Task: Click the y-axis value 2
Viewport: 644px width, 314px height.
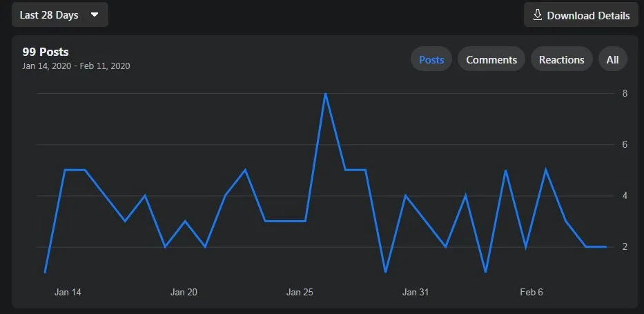Action: [625, 246]
